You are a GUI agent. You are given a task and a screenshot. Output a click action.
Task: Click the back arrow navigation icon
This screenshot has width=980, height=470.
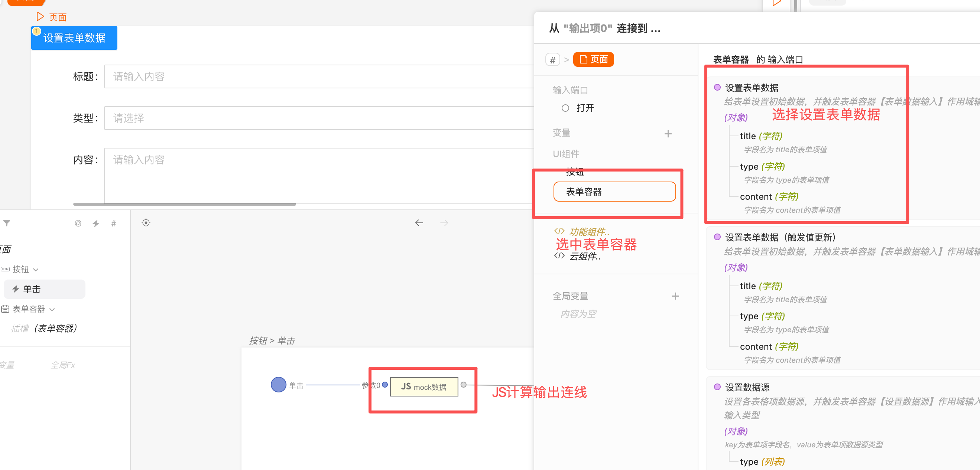pyautogui.click(x=419, y=223)
